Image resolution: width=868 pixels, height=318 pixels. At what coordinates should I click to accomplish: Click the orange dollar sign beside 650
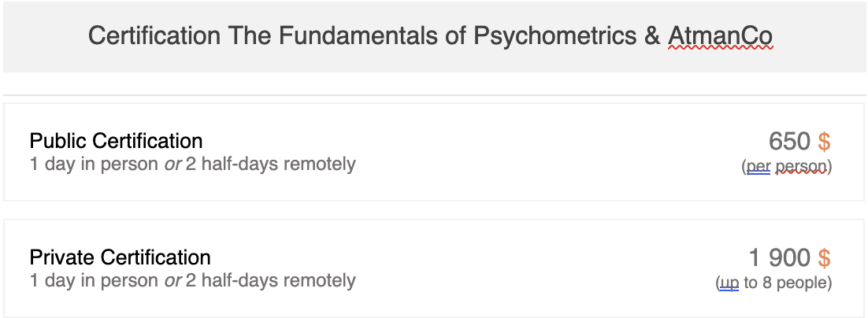[824, 142]
